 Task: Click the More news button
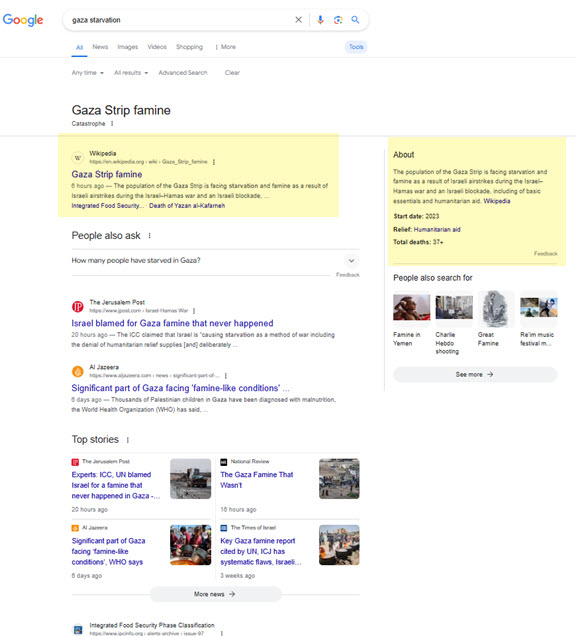tap(215, 594)
